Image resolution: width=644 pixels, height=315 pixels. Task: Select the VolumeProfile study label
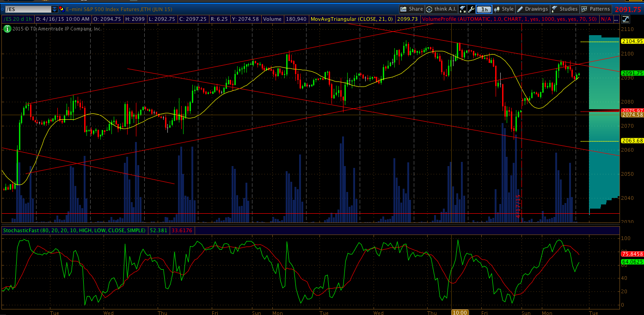(x=509, y=19)
